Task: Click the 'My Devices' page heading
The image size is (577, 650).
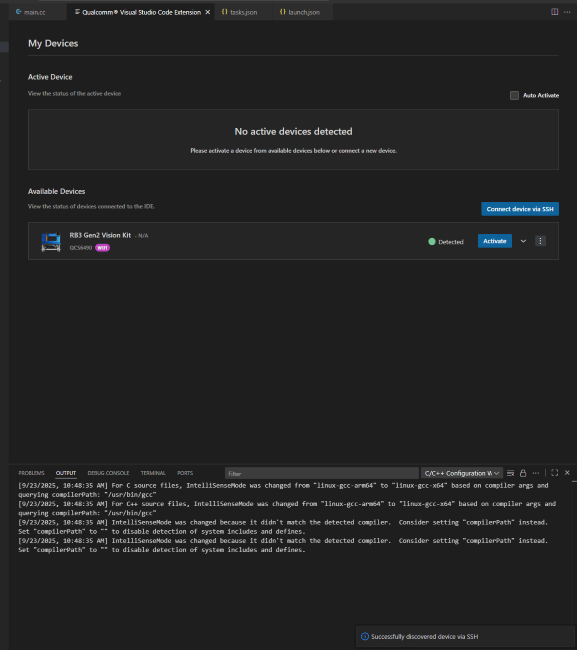Action: pos(53,43)
